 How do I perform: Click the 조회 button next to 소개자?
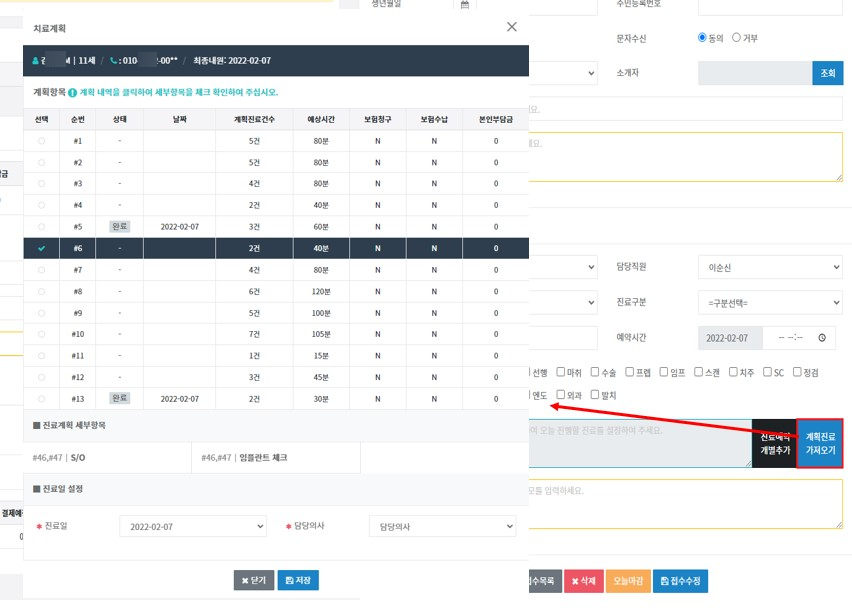tap(827, 73)
